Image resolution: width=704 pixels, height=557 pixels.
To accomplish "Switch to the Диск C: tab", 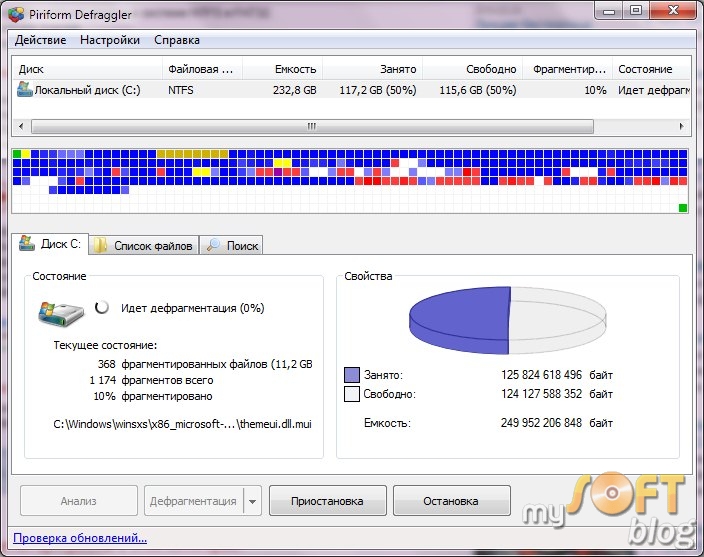I will [x=50, y=244].
